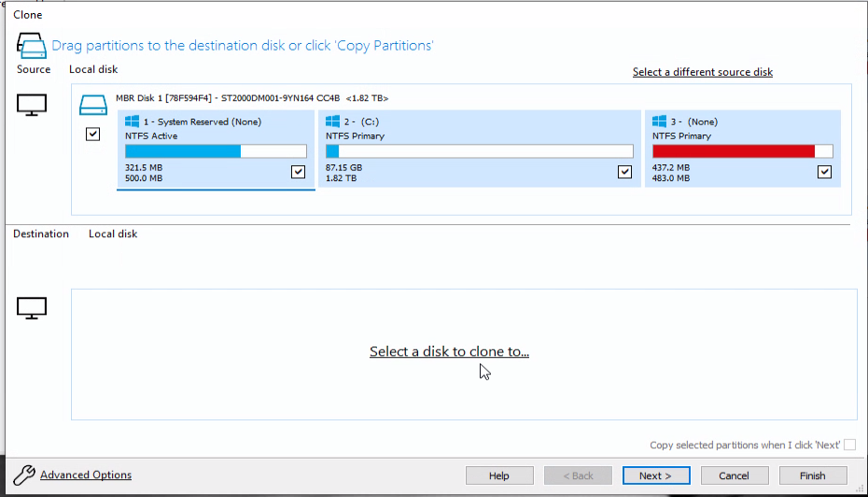The height and width of the screenshot is (497, 868).
Task: Enable 'Copy selected partitions when I click Next'
Action: (849, 445)
